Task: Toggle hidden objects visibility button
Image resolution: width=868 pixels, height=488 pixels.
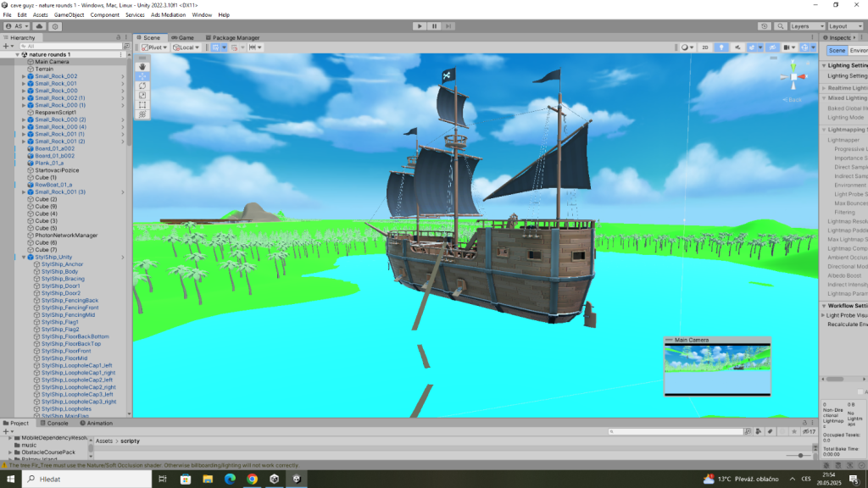Action: (x=773, y=47)
